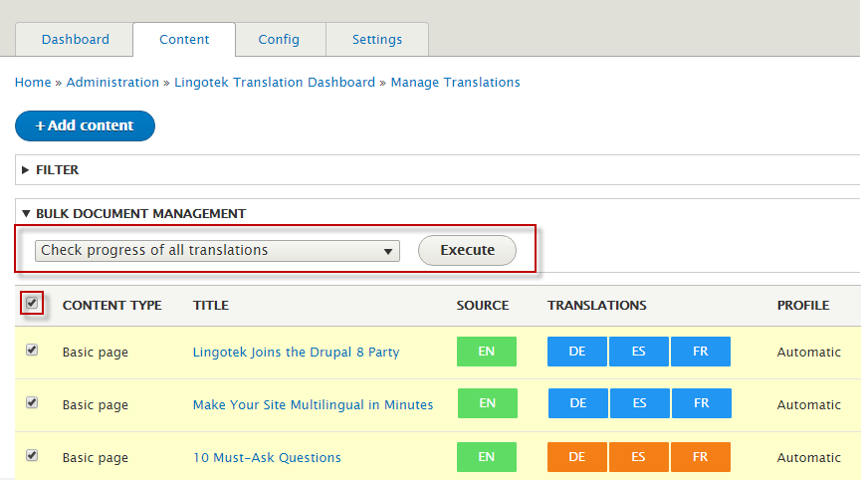Click the SOURCE column header
This screenshot has width=868, height=480.
(x=482, y=306)
